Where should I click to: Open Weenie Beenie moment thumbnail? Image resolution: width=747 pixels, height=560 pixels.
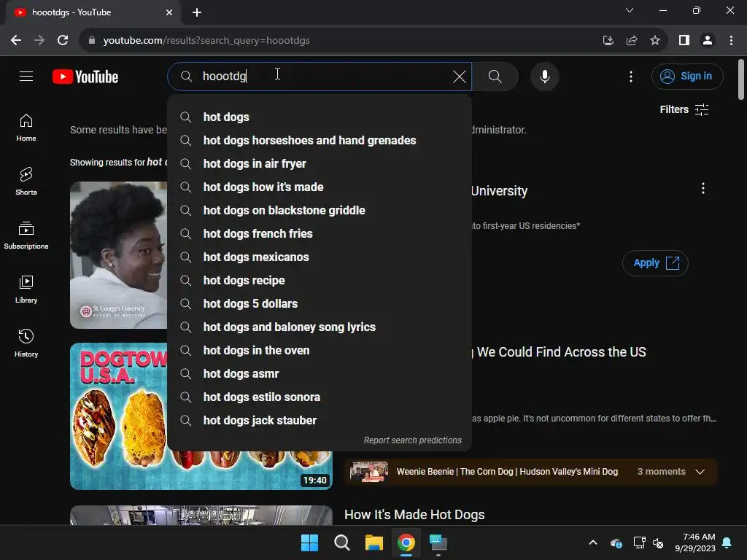click(x=368, y=472)
